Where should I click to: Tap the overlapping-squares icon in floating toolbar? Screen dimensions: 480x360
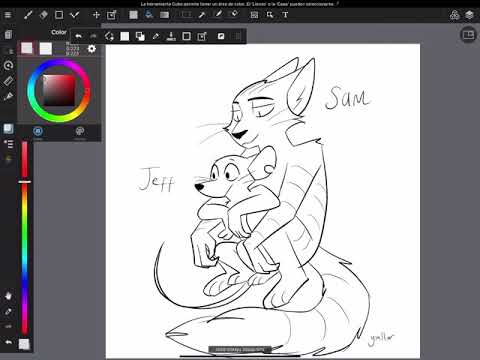(x=140, y=36)
